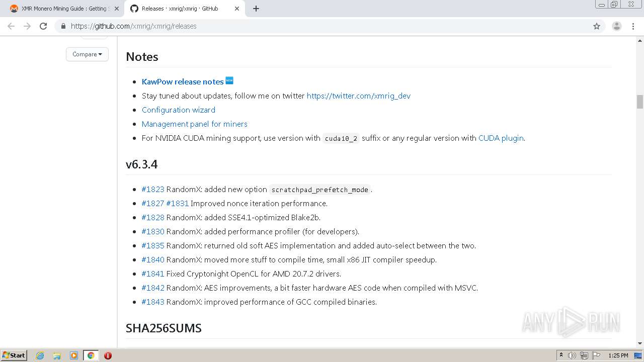This screenshot has height=362, width=644.
Task: Open the Windows Start menu
Action: pyautogui.click(x=14, y=355)
